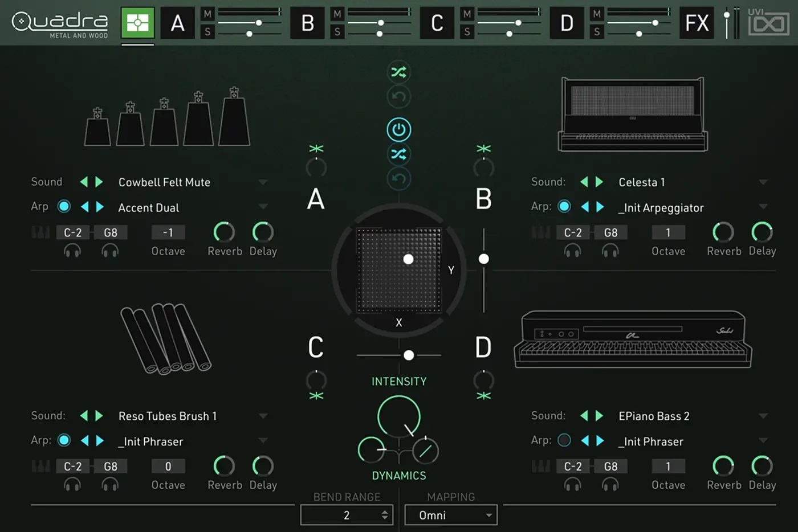798x532 pixels.
Task: Select previous sound before Reso Tubes Brush 1
Action: (x=84, y=416)
